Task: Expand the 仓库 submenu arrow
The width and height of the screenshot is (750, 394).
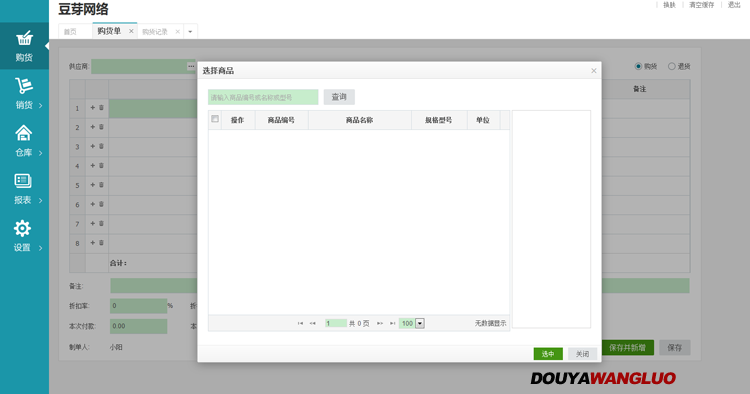Action: coord(41,153)
